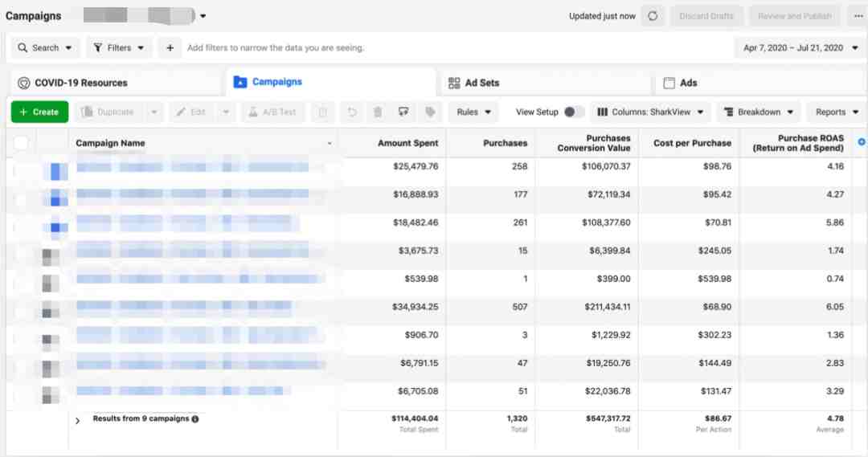This screenshot has width=868, height=457.
Task: Click the customize columns plus icon
Action: [x=862, y=142]
